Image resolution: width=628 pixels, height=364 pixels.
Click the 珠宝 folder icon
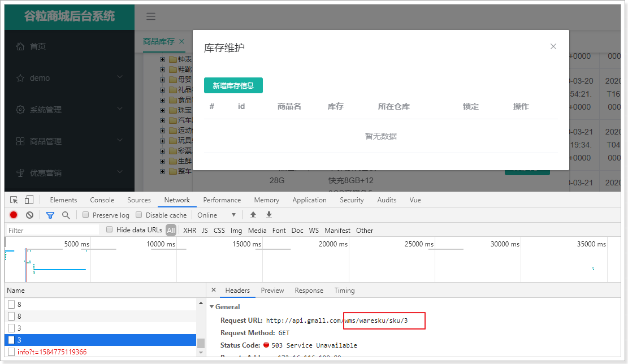coord(172,110)
